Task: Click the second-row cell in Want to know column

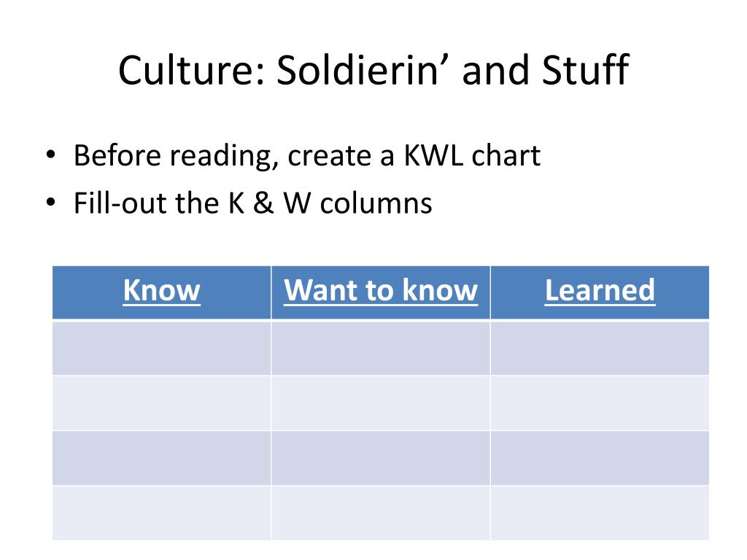Action: click(x=381, y=402)
